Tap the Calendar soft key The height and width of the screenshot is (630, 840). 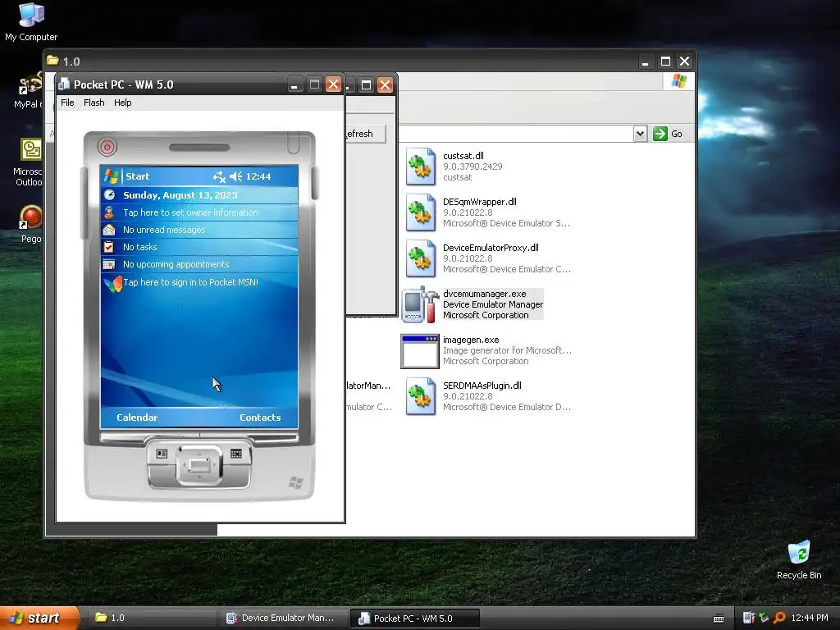(x=137, y=418)
